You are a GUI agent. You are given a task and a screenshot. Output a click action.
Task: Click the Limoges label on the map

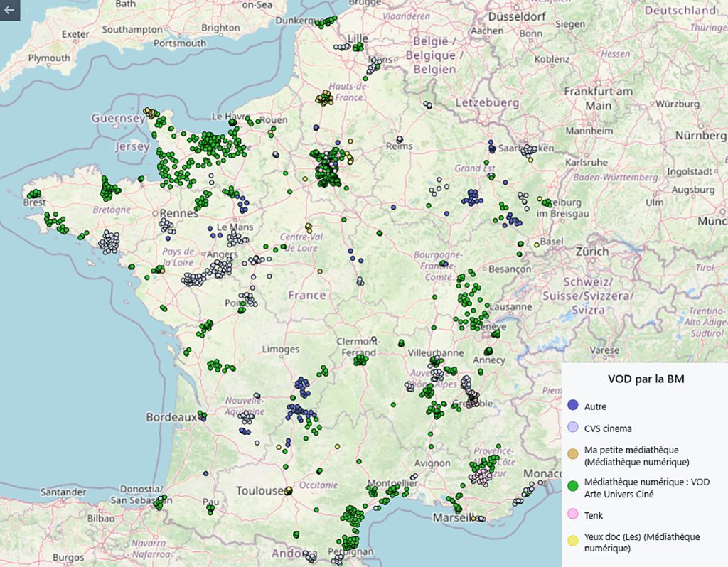point(280,349)
